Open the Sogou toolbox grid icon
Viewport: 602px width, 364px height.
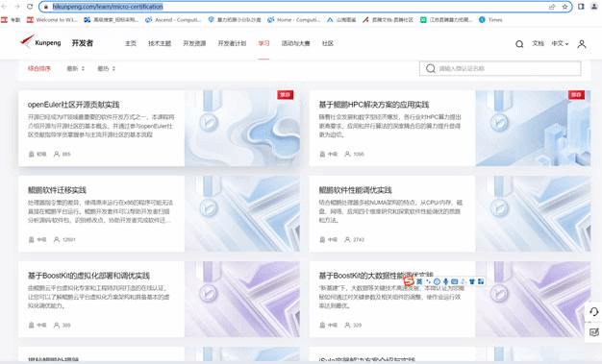[x=481, y=281]
